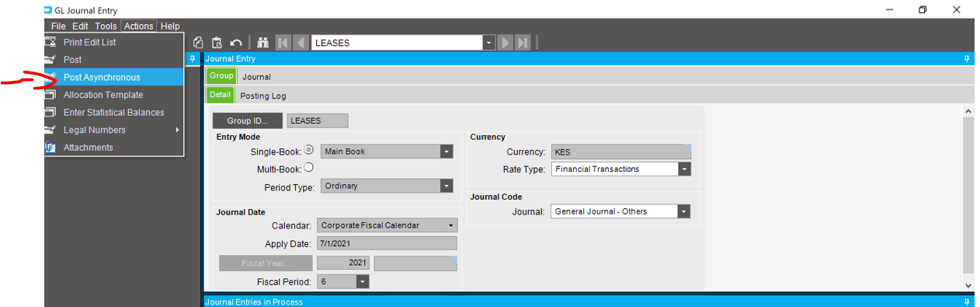Open the Edit menu
Screen dimensions: 980x307
coord(80,26)
